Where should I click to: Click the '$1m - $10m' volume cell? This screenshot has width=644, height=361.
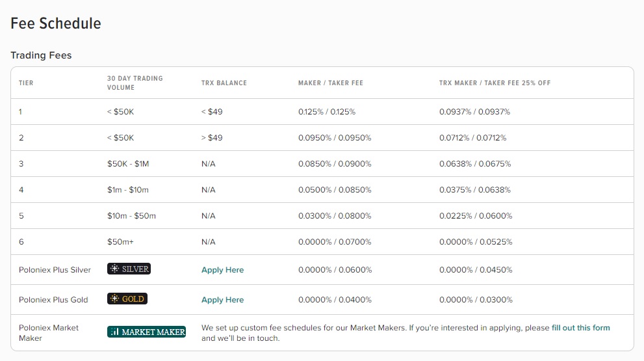(x=128, y=189)
